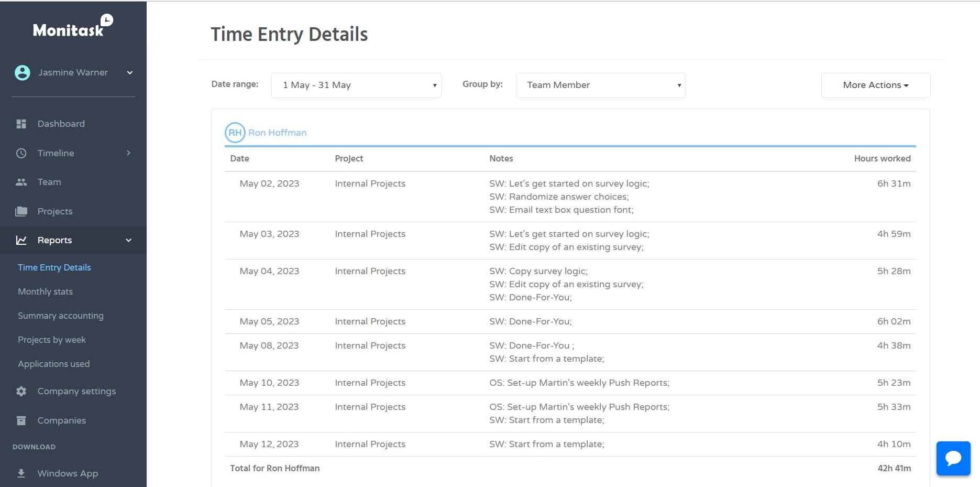
Task: Click the Timeline clock icon
Action: click(21, 153)
